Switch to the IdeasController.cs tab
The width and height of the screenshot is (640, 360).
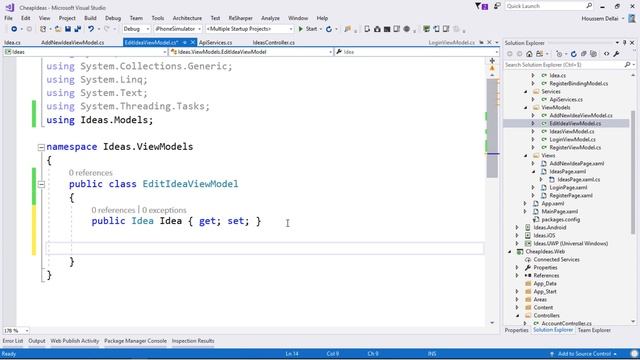273,42
